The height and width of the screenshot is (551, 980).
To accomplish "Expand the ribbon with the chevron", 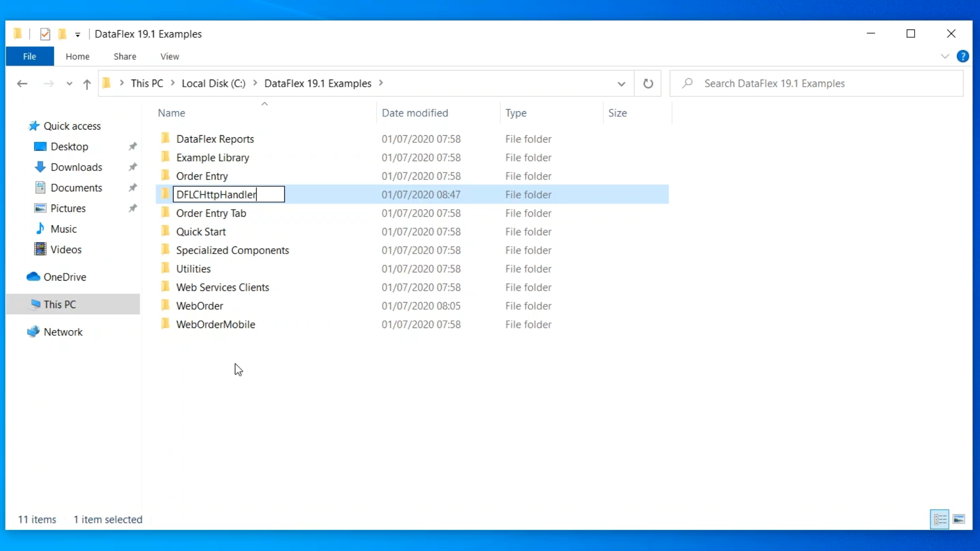I will pyautogui.click(x=945, y=57).
